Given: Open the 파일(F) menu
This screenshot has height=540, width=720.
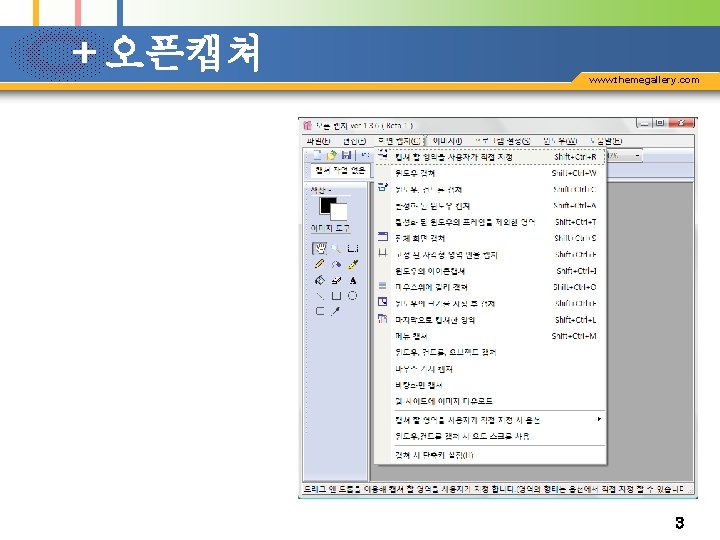Looking at the screenshot, I should 318,141.
